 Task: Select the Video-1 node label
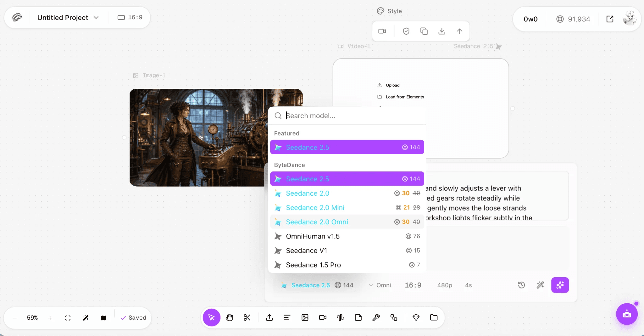354,46
